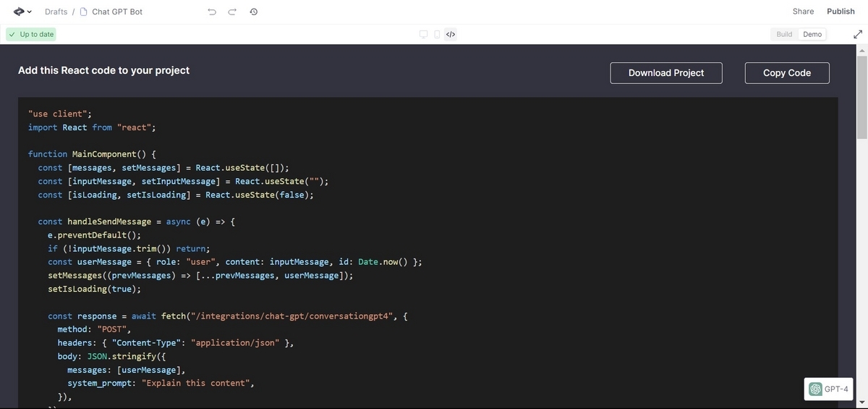Click the headers Content-Type line
868x409 pixels.
tap(176, 343)
